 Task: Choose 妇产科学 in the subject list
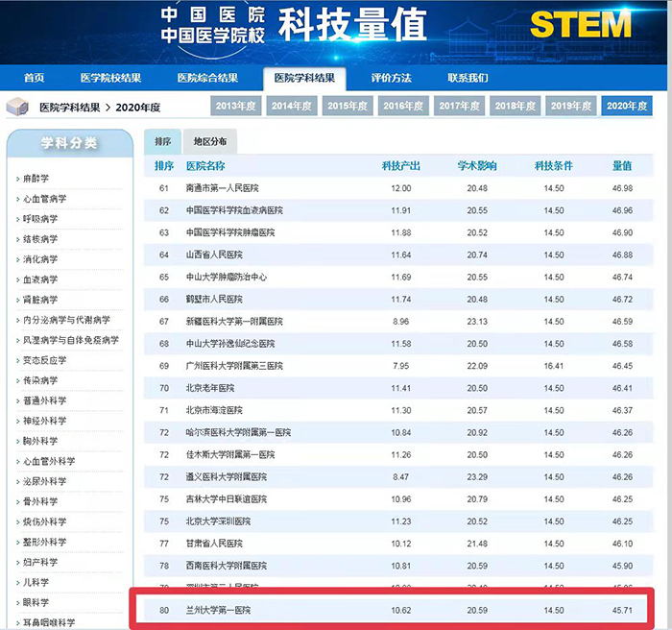tap(40, 562)
